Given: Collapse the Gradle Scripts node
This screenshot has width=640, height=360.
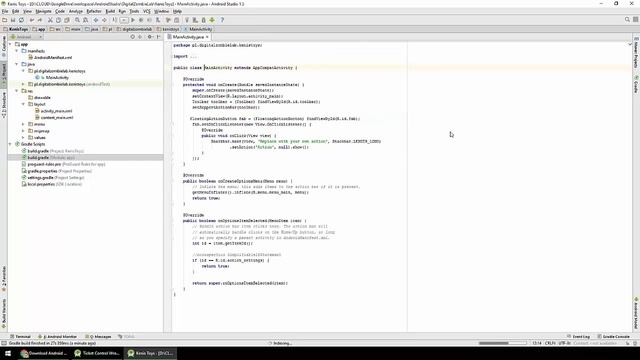Looking at the screenshot, I should [x=11, y=144].
